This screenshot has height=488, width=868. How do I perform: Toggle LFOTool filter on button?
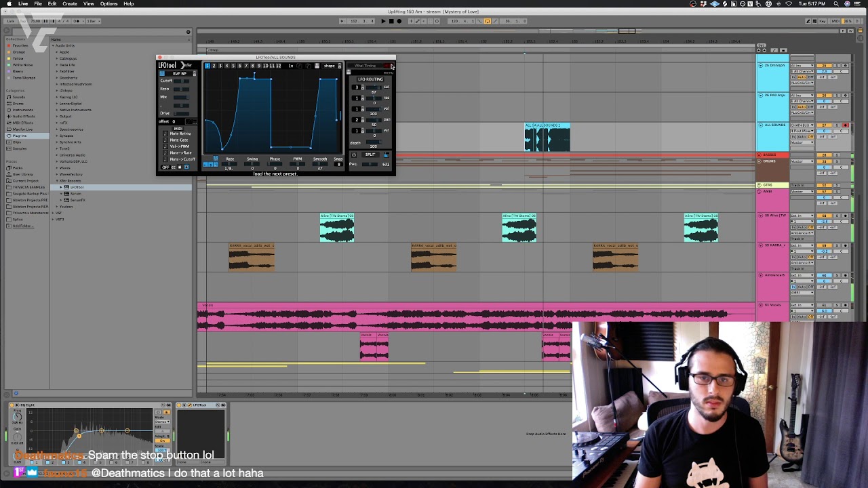click(162, 73)
